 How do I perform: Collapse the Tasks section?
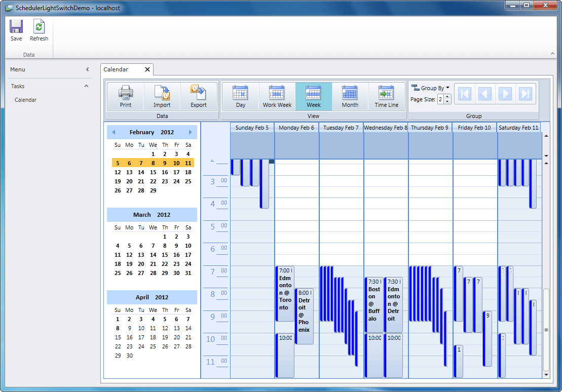[86, 86]
